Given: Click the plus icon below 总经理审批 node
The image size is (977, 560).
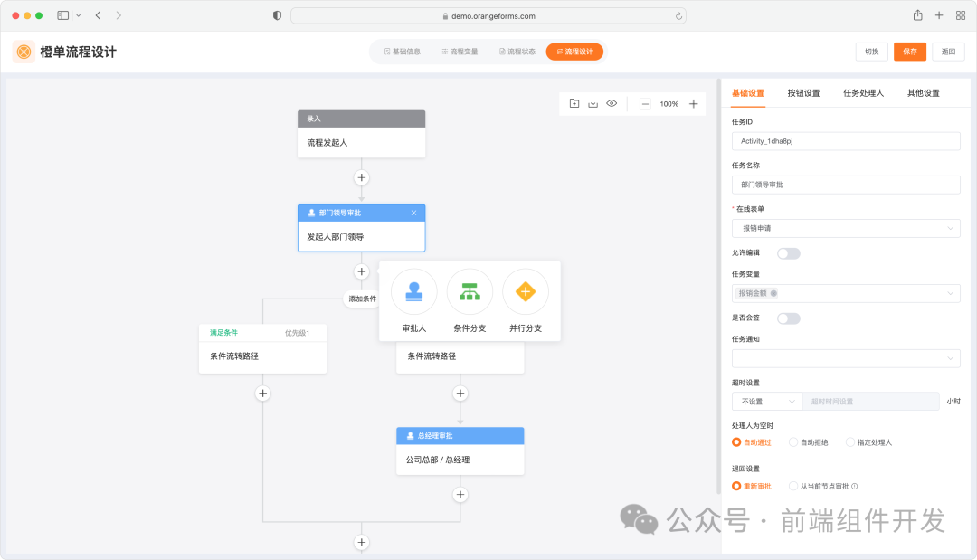Looking at the screenshot, I should click(460, 494).
